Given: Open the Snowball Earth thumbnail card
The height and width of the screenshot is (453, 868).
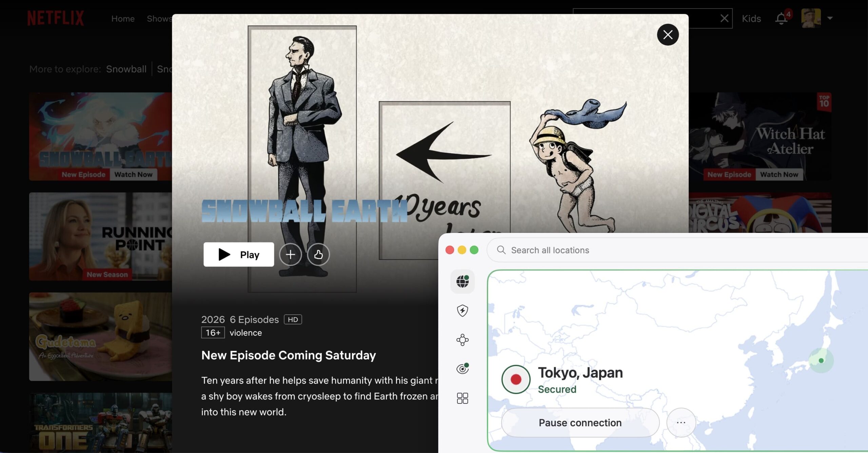Looking at the screenshot, I should [x=100, y=136].
